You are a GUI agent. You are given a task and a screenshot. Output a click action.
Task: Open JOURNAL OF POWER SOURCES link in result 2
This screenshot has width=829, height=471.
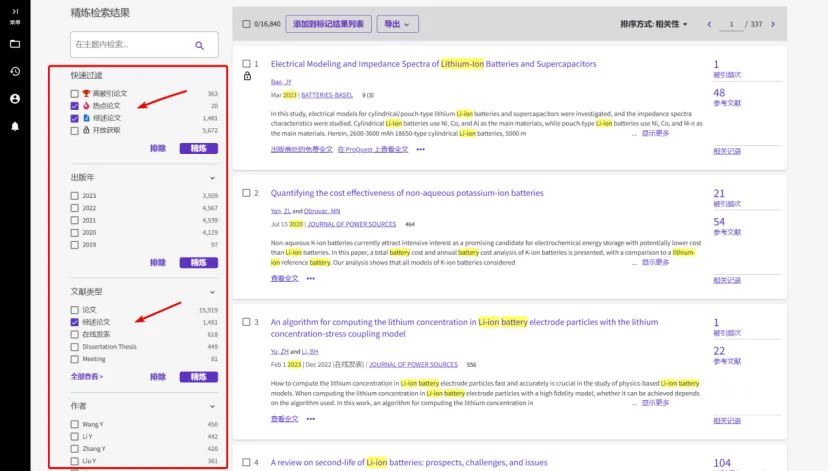point(352,224)
